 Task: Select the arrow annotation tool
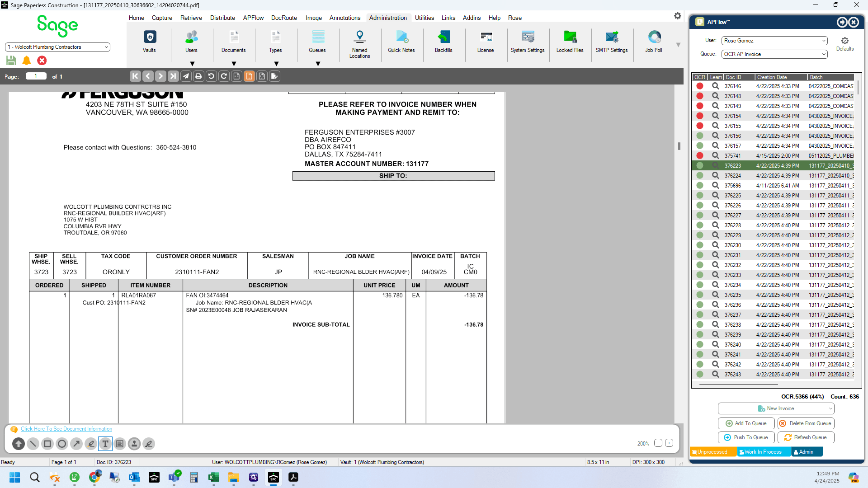point(76,444)
